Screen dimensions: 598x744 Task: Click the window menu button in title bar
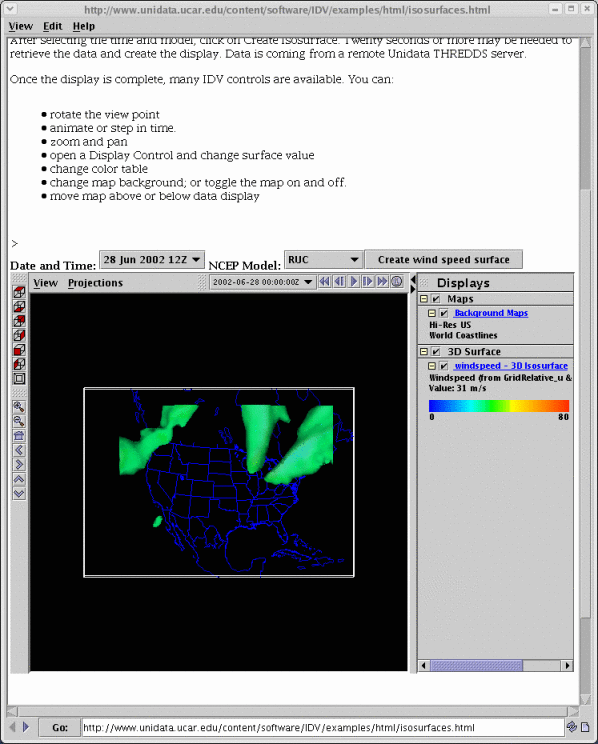point(9,9)
